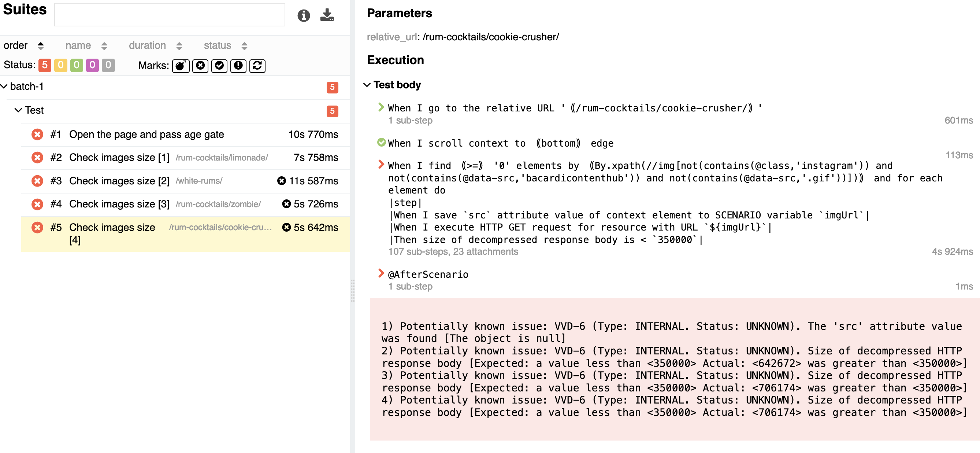Click the failure icon next to test #3
This screenshot has width=980, height=453.
click(37, 181)
